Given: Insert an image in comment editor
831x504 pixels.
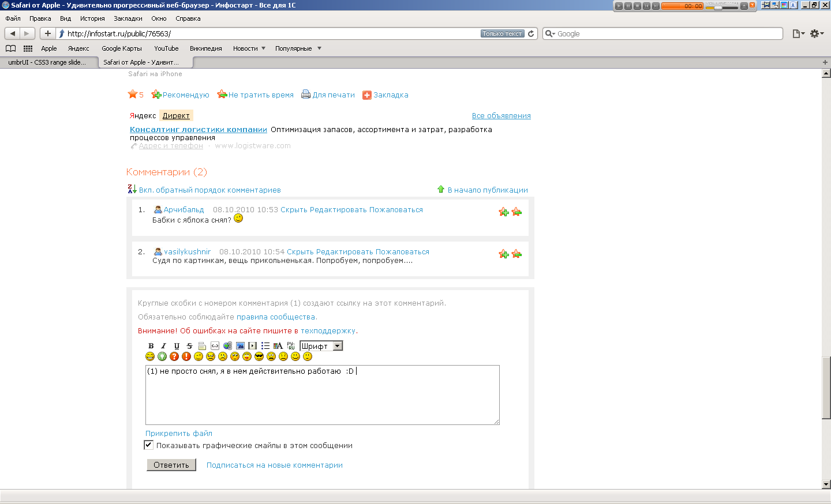Looking at the screenshot, I should (x=240, y=346).
